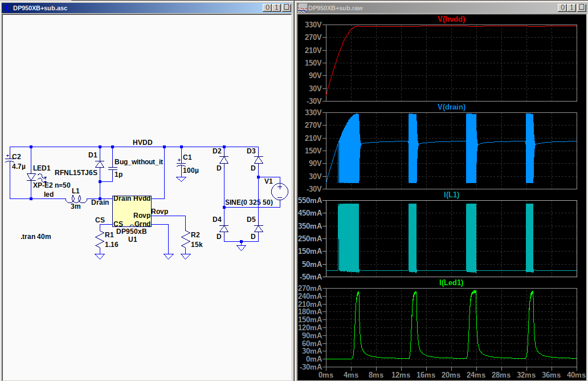Click the R2 15k resistor symbol

(x=186, y=240)
